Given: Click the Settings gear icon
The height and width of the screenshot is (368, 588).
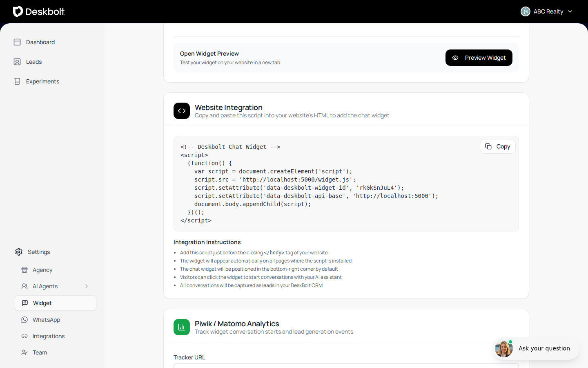Looking at the screenshot, I should point(19,252).
